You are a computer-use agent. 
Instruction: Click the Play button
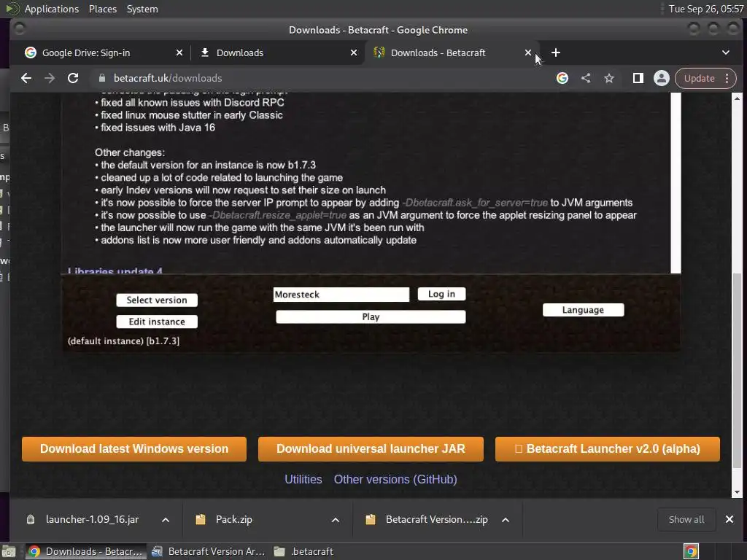click(371, 316)
